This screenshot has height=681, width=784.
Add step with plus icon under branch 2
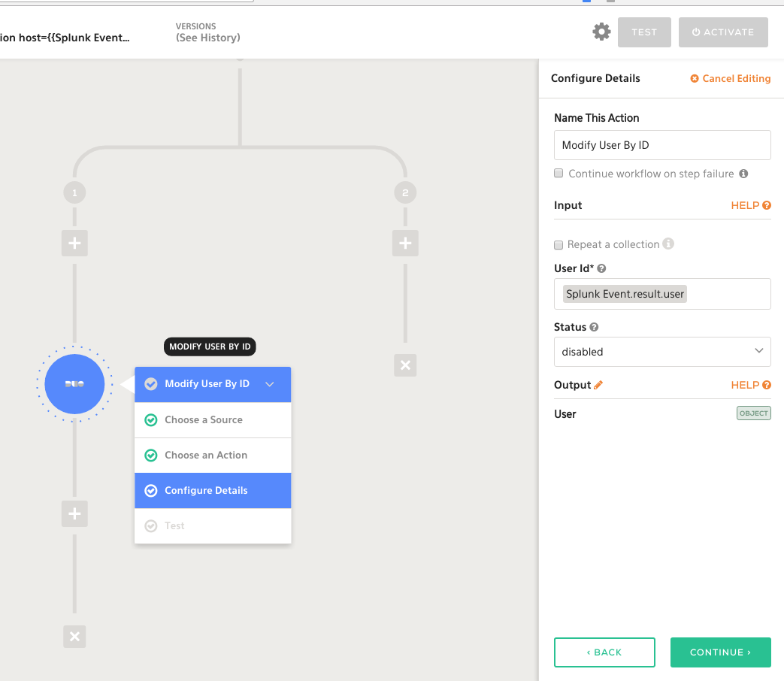[405, 244]
